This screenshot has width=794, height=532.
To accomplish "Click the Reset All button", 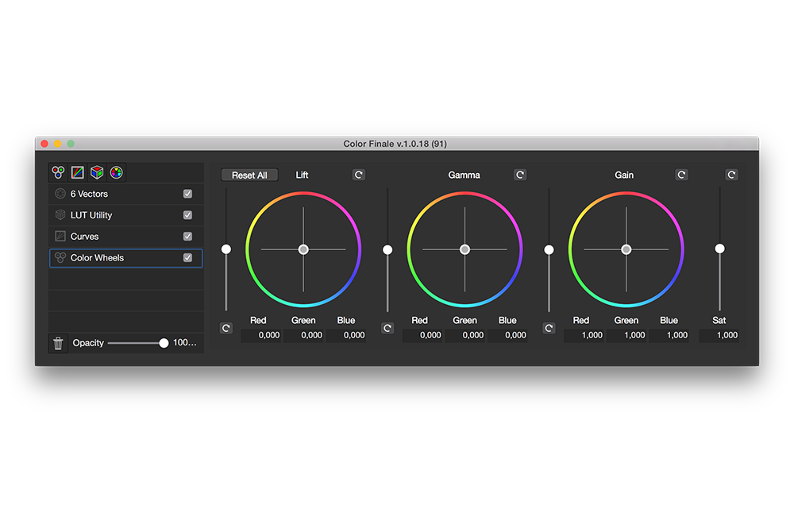I will [249, 175].
